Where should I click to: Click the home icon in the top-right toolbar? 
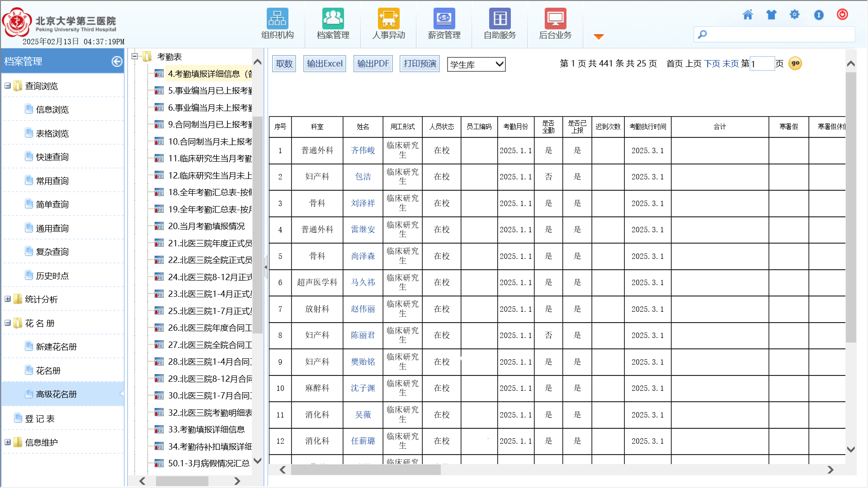pyautogui.click(x=748, y=15)
